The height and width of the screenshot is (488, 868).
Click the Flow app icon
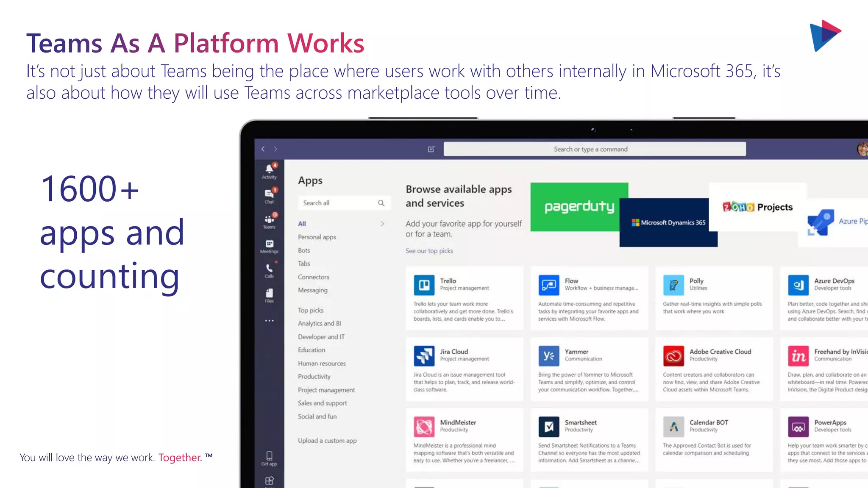pos(549,285)
